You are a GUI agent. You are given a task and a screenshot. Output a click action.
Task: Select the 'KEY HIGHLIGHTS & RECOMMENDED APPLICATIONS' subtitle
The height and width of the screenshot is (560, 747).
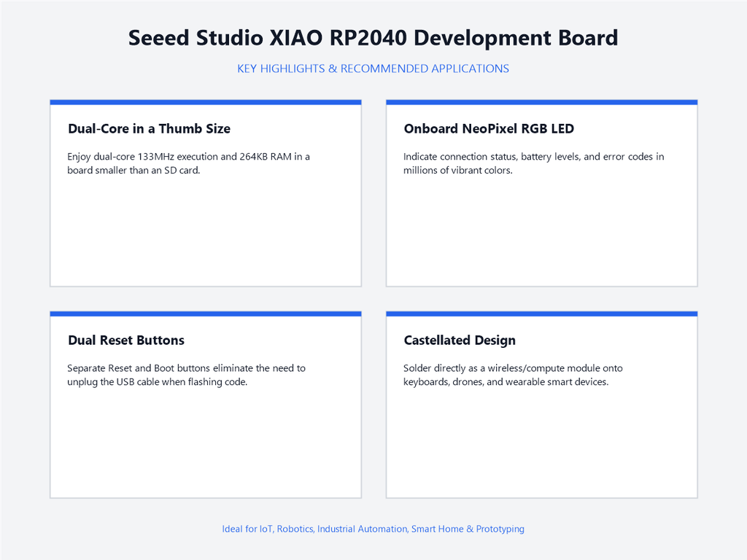[x=373, y=69]
